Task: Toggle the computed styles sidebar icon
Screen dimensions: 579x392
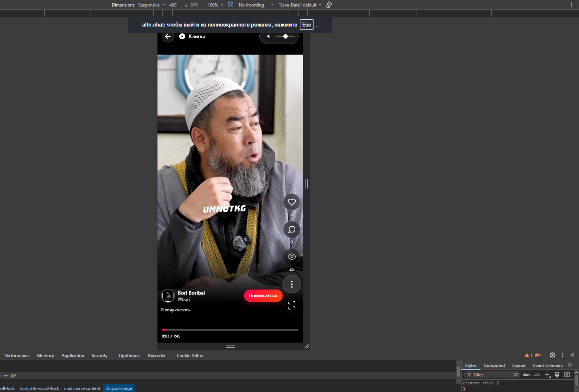Action: point(567,375)
